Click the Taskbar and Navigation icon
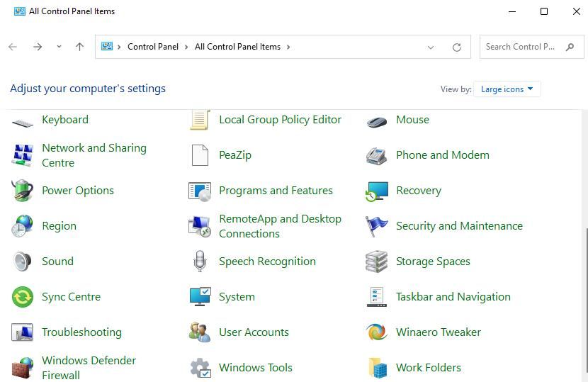The image size is (588, 382). [x=376, y=297]
